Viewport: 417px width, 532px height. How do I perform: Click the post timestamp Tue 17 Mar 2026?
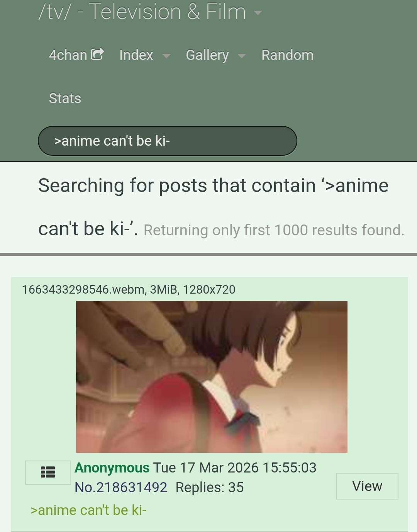tap(235, 467)
